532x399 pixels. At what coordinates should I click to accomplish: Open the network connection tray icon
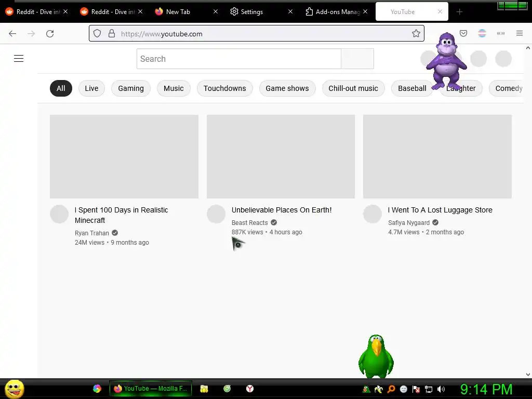429,389
